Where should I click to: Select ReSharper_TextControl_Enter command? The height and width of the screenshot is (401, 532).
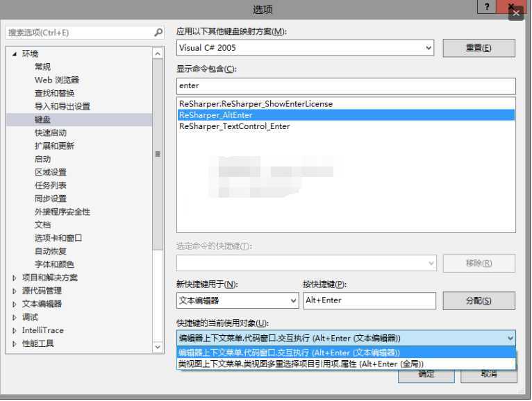pos(346,126)
